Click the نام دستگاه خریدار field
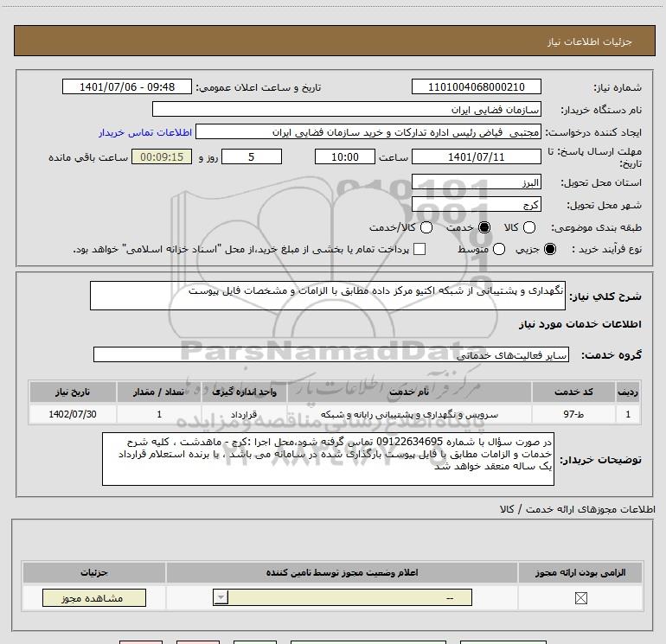Viewport: 666px width, 644px height. pyautogui.click(x=347, y=109)
